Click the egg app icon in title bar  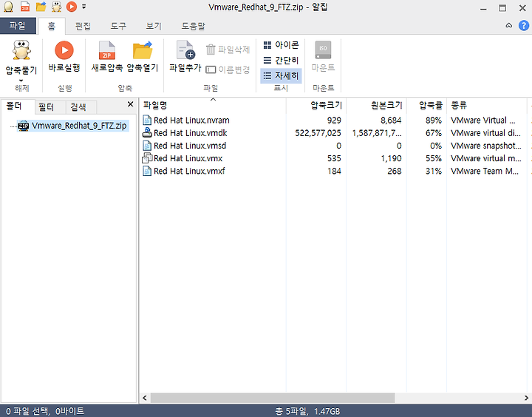pyautogui.click(x=8, y=7)
